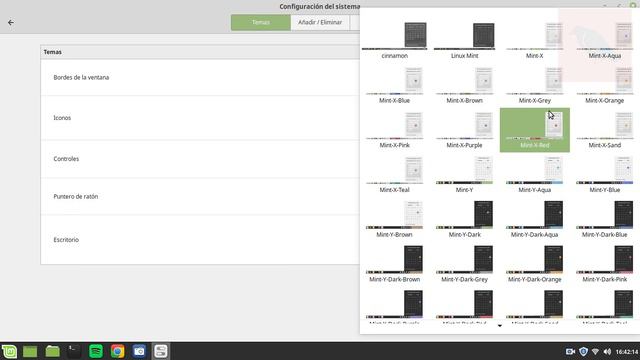
Task: Open Spotify from the taskbar
Action: (96, 351)
